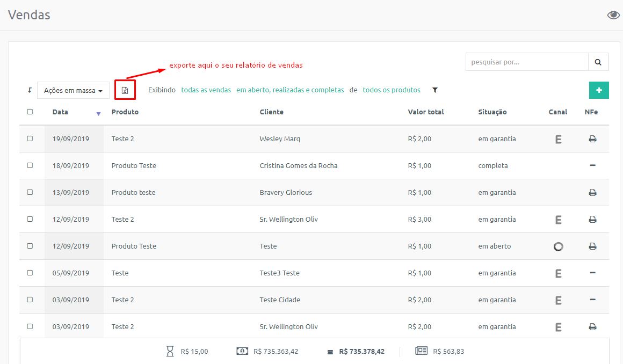The width and height of the screenshot is (623, 364).
Task: Click the Produto teste product on 13/09/2019
Action: [133, 193]
